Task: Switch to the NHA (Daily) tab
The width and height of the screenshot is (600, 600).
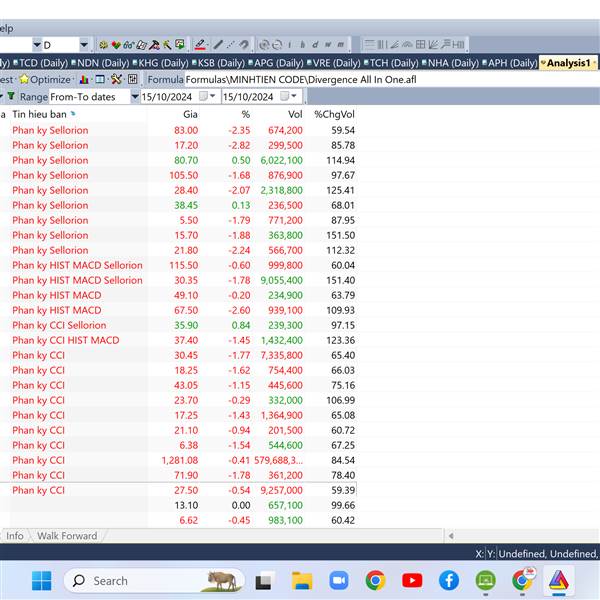Action: click(x=450, y=63)
